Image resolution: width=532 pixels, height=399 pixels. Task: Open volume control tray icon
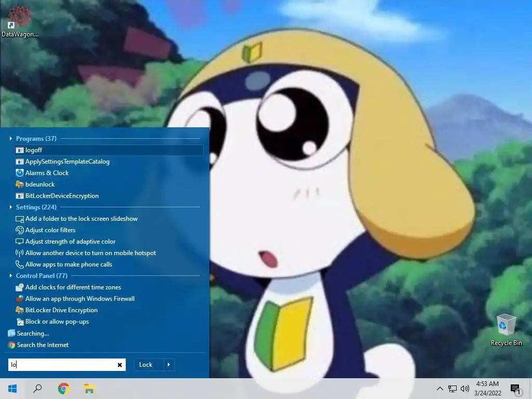click(465, 389)
